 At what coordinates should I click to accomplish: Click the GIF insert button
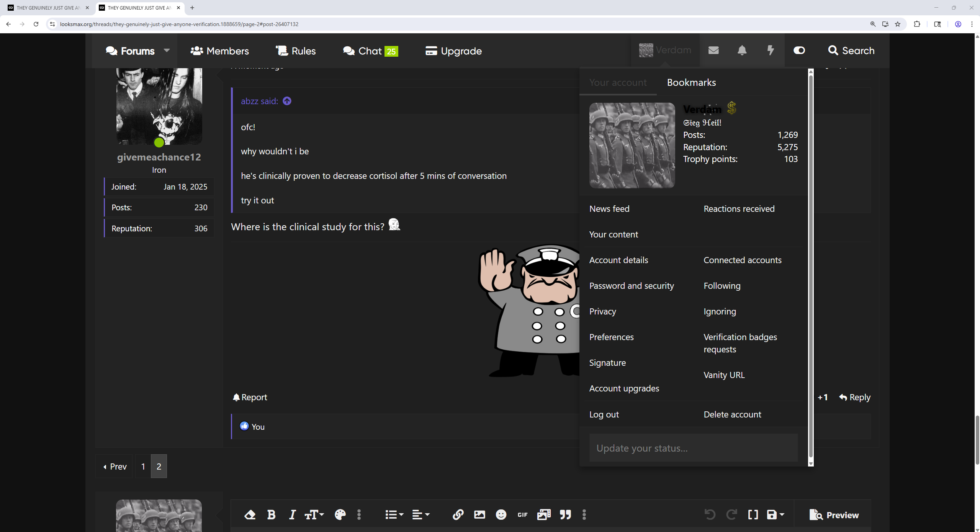pyautogui.click(x=522, y=514)
